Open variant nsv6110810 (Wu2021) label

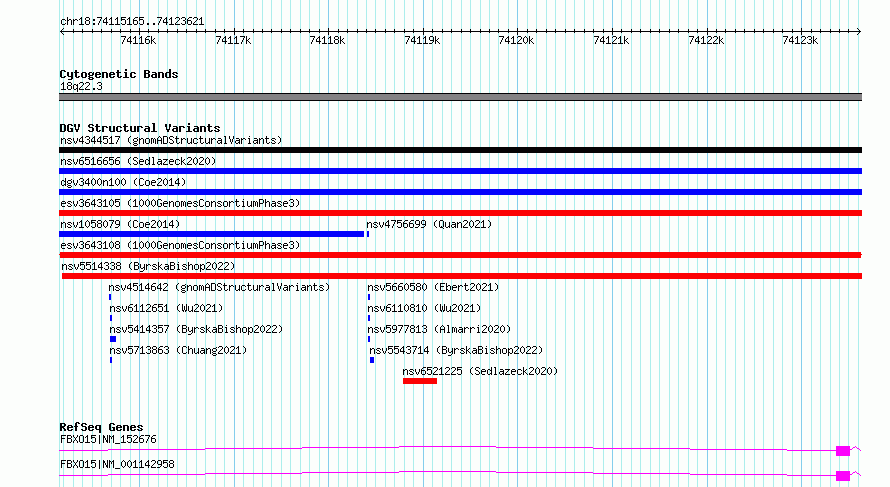pyautogui.click(x=424, y=308)
